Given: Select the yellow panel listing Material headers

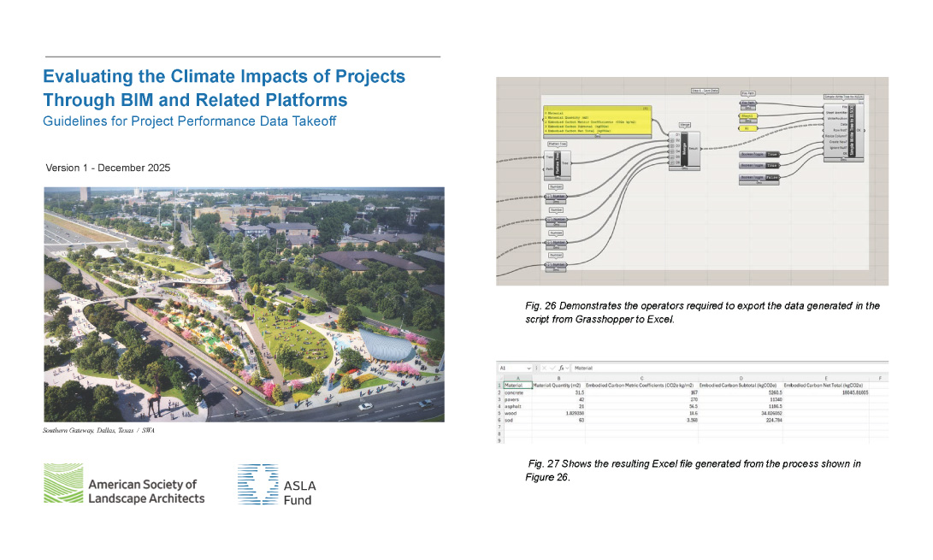Looking at the screenshot, I should pos(598,121).
